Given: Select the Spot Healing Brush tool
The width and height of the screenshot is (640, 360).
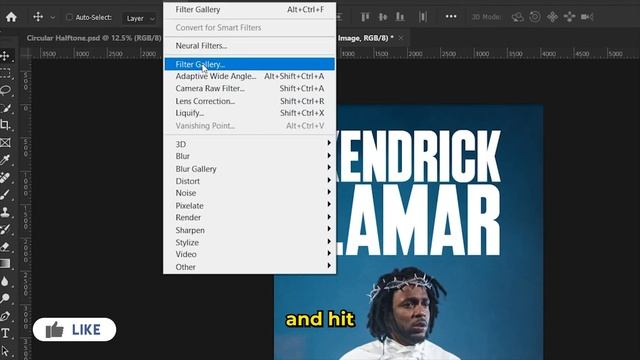Looking at the screenshot, I should 5,177.
